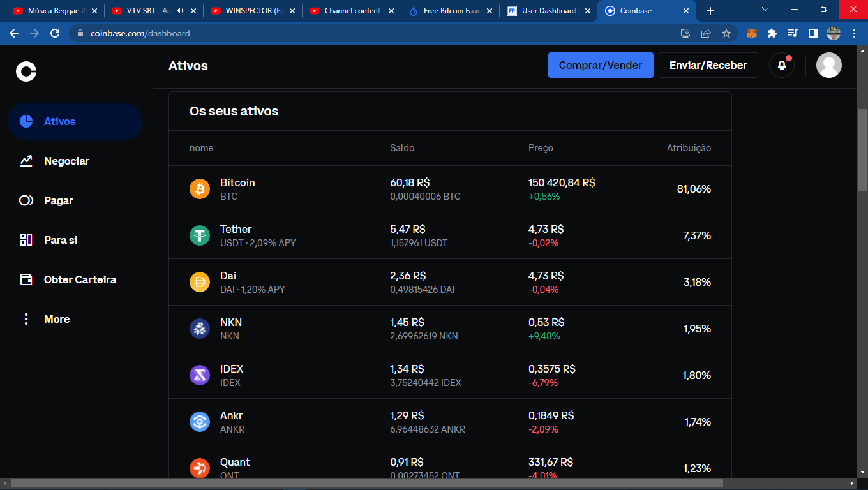Click Quant price '331,67 R$'
This screenshot has width=868, height=490.
coord(551,462)
